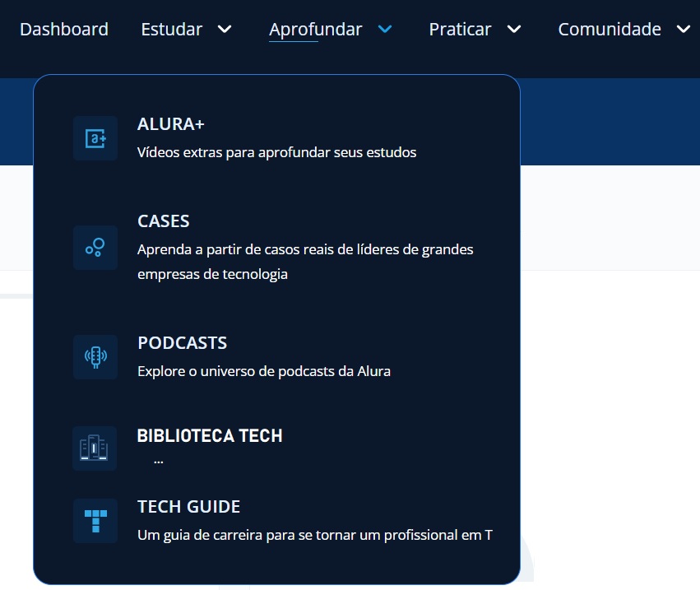
Task: Click the Aprofundar underlined label
Action: pos(316,29)
